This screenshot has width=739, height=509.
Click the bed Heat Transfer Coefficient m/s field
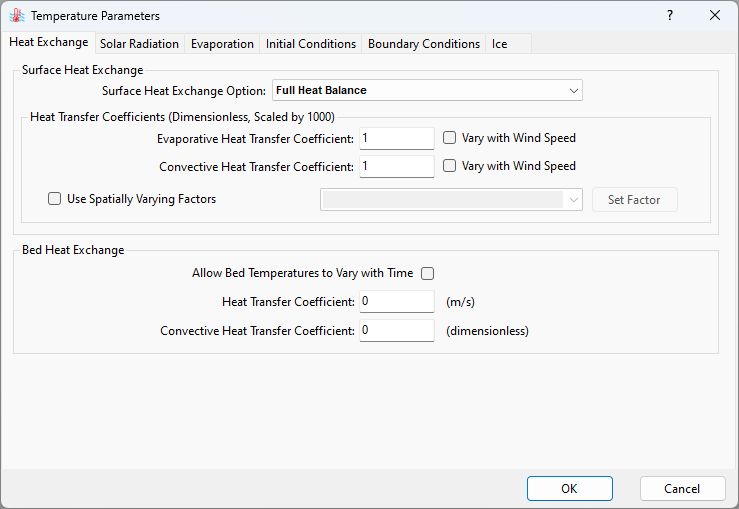pyautogui.click(x=396, y=301)
